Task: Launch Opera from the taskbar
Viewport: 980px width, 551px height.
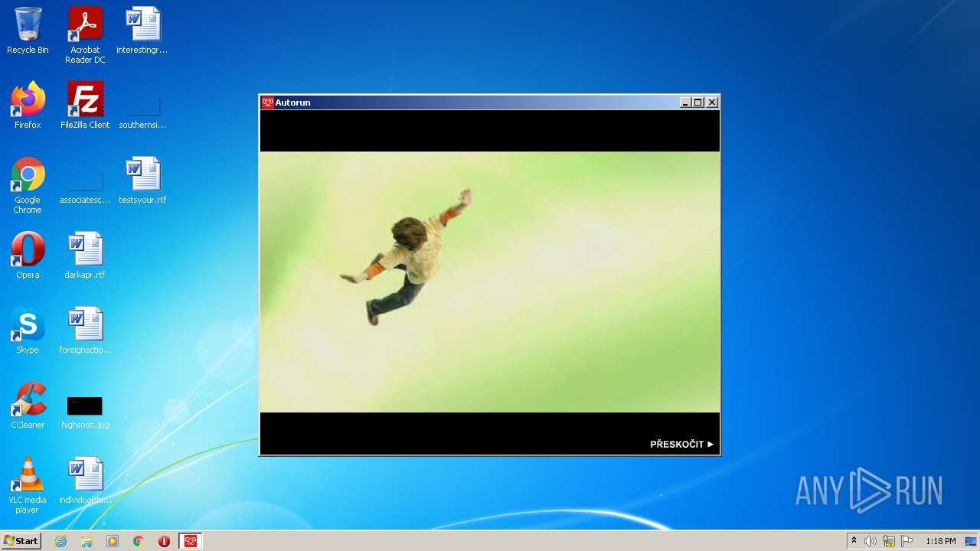Action: point(164,541)
